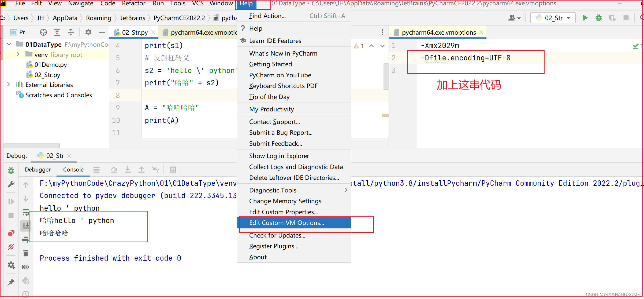Click Check for Updates menu entry
This screenshot has width=644, height=299.
pyautogui.click(x=277, y=235)
